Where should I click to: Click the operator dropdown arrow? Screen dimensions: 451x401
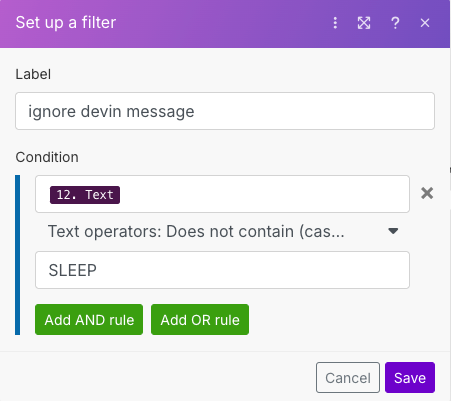click(393, 231)
